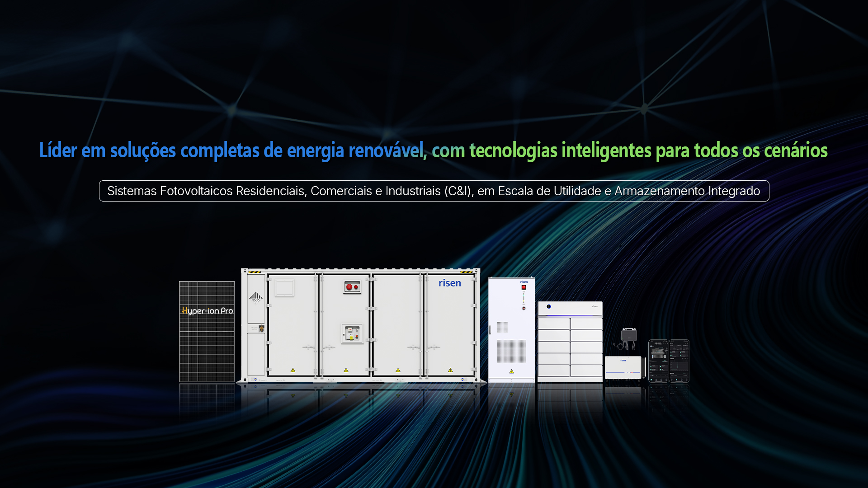Click the red indicator on the cabinet

coord(524,287)
